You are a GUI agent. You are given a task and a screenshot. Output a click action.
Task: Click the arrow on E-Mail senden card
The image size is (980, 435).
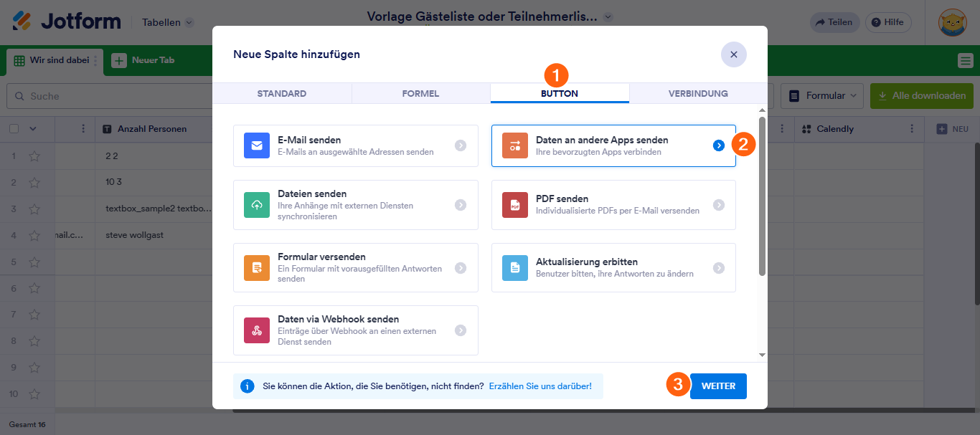(x=461, y=146)
